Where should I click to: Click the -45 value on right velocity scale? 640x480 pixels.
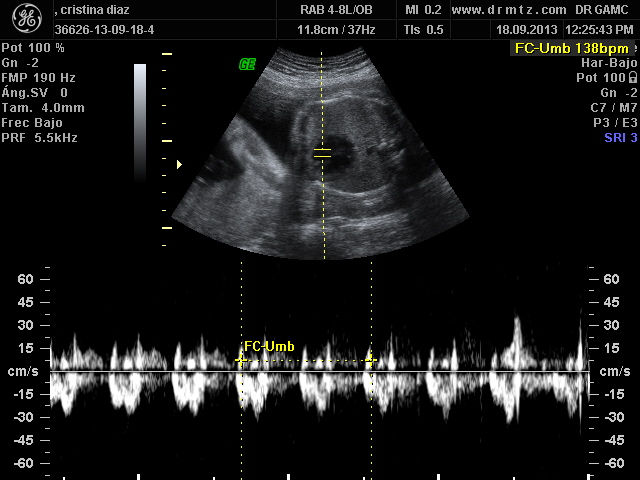click(614, 440)
